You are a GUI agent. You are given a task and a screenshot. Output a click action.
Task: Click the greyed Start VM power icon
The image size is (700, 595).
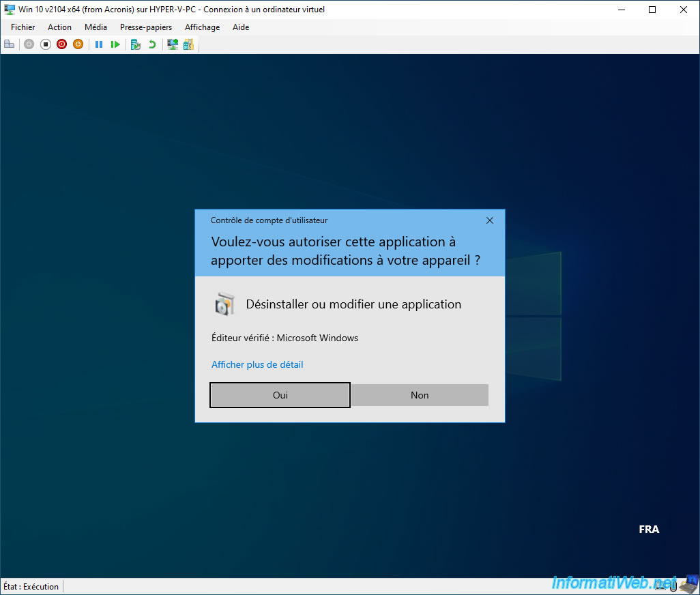29,44
